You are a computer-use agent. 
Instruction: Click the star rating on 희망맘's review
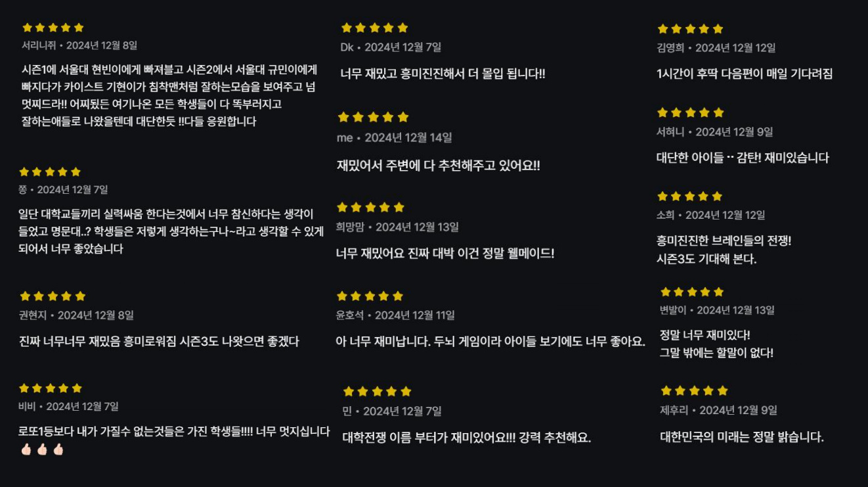tap(370, 207)
